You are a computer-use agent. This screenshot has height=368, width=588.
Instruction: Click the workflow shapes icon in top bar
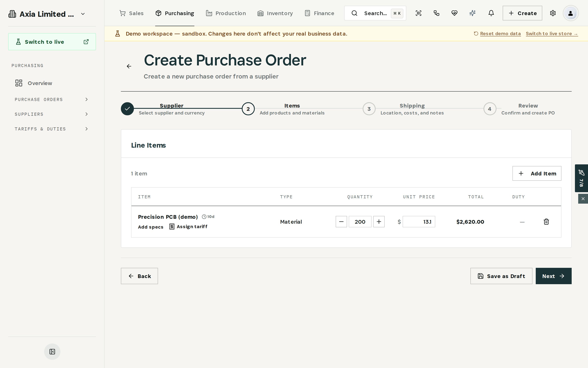point(436,13)
